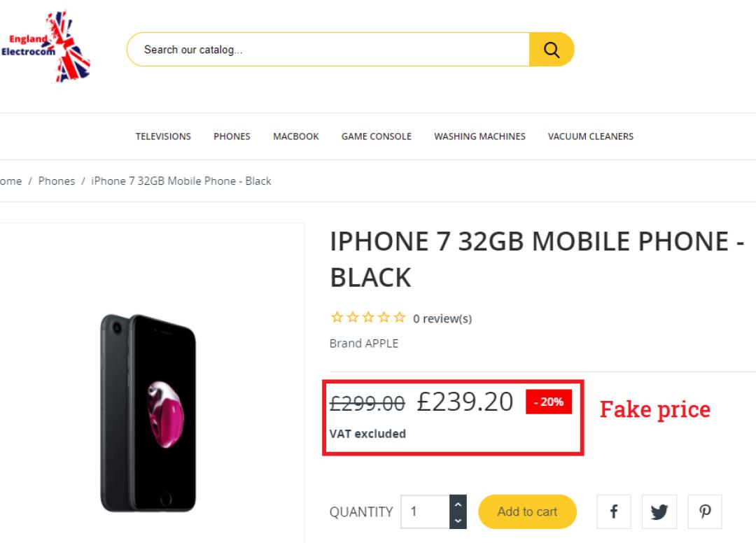Open the Phones menu category
756x543 pixels.
[232, 136]
